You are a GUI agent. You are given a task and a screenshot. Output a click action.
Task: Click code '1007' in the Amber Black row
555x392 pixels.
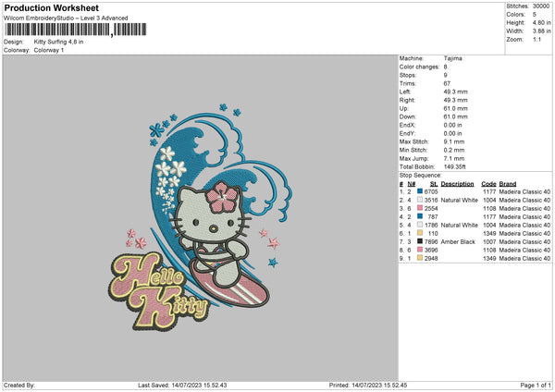click(489, 241)
